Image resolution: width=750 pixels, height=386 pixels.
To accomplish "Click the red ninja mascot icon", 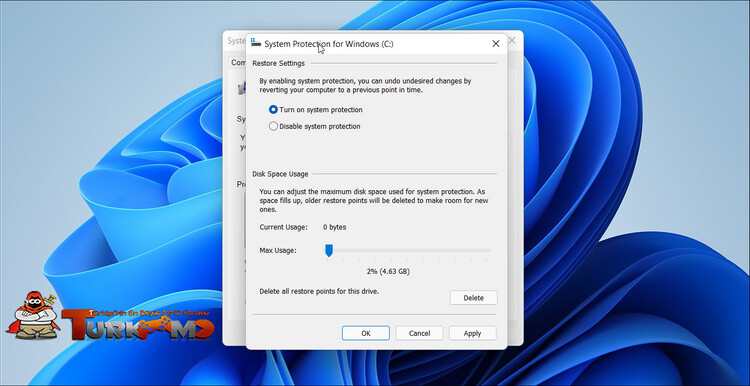I will (x=33, y=315).
